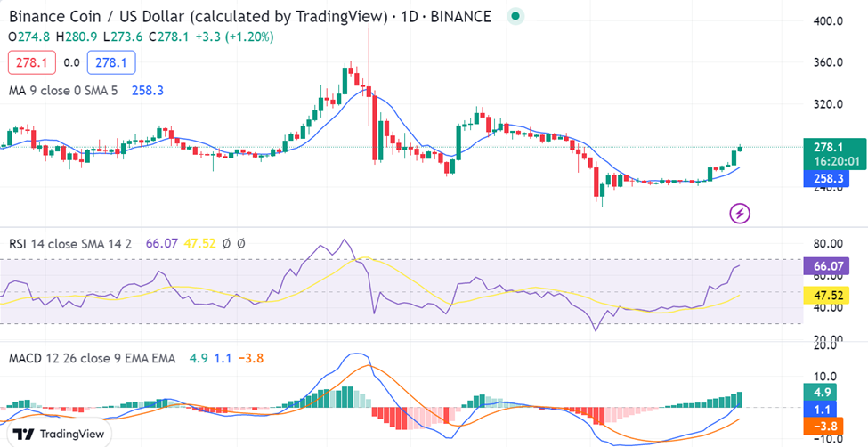
Task: Click the blue 1.1 MACD axis label
Action: [820, 410]
